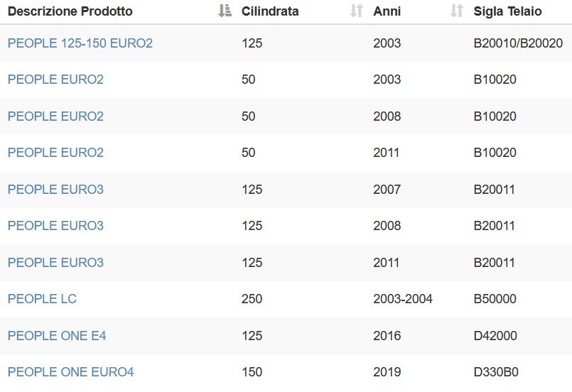Click the 2003-2004 year cell
This screenshot has height=392, width=572.
coord(403,299)
